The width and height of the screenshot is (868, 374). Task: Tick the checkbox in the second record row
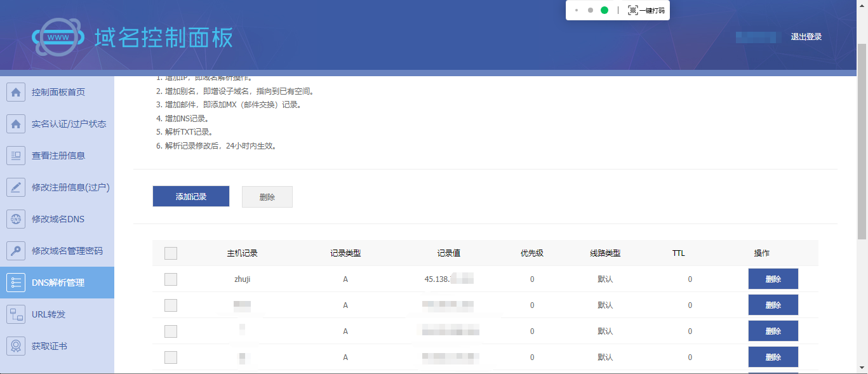click(171, 305)
